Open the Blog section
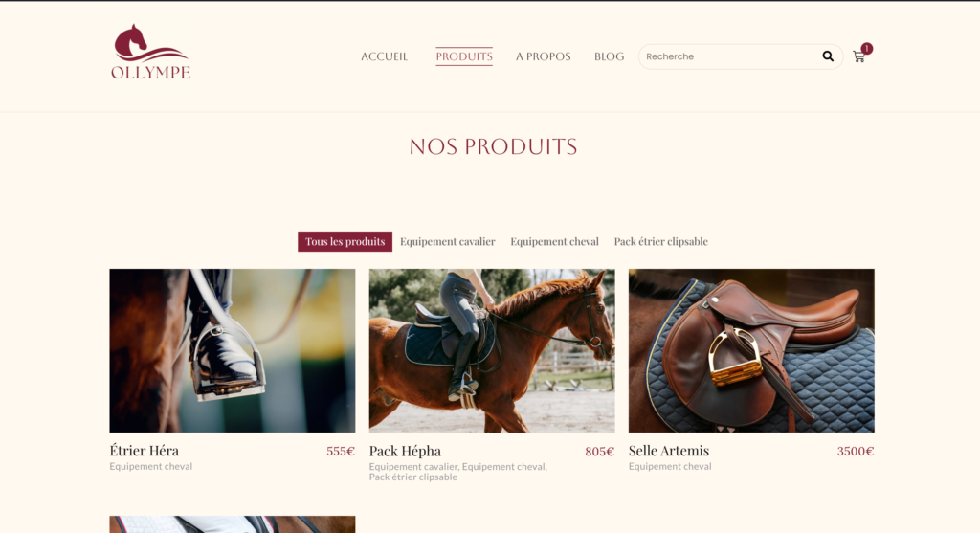Screen dimensions: 980x533 coord(610,56)
